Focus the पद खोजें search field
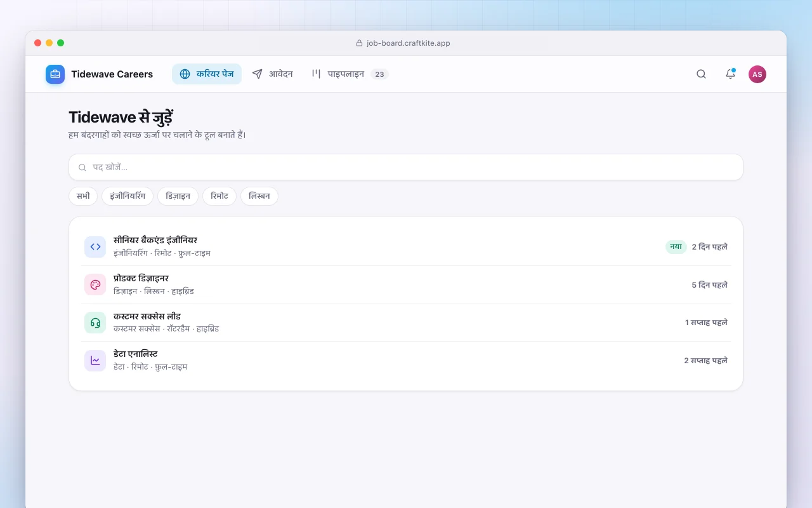Screen dimensions: 812x508 pos(406,167)
